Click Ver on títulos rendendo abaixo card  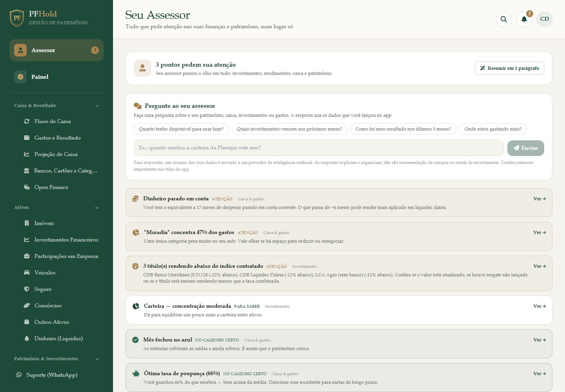(539, 266)
